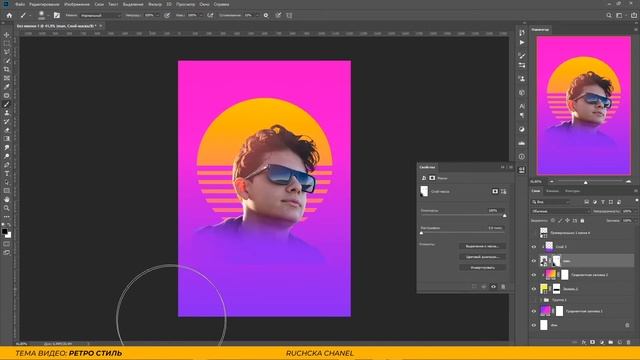Toggle lock all in Layers lock row
The image size is (640, 360).
(x=582, y=220)
